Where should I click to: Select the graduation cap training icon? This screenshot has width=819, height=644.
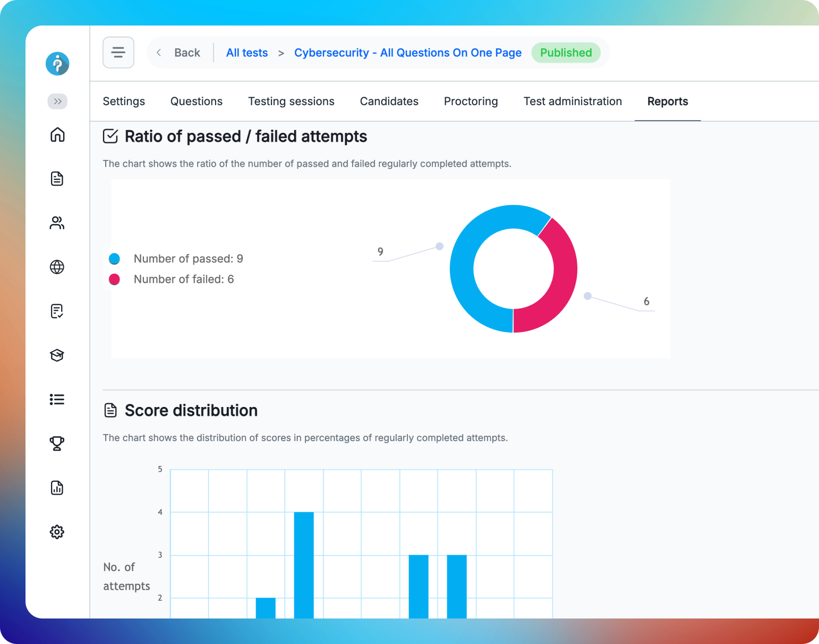pos(57,355)
